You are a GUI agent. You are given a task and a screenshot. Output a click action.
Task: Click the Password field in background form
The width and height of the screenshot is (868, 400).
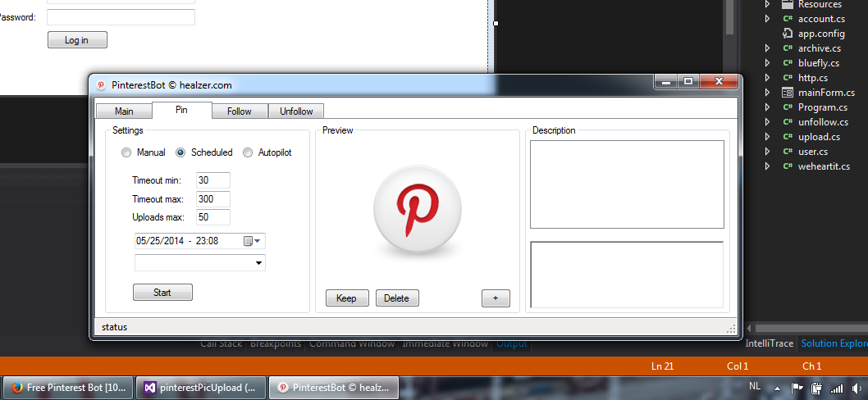[121, 17]
